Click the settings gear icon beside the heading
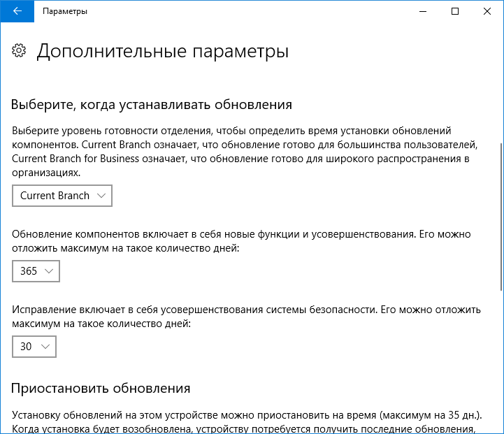 [19, 51]
